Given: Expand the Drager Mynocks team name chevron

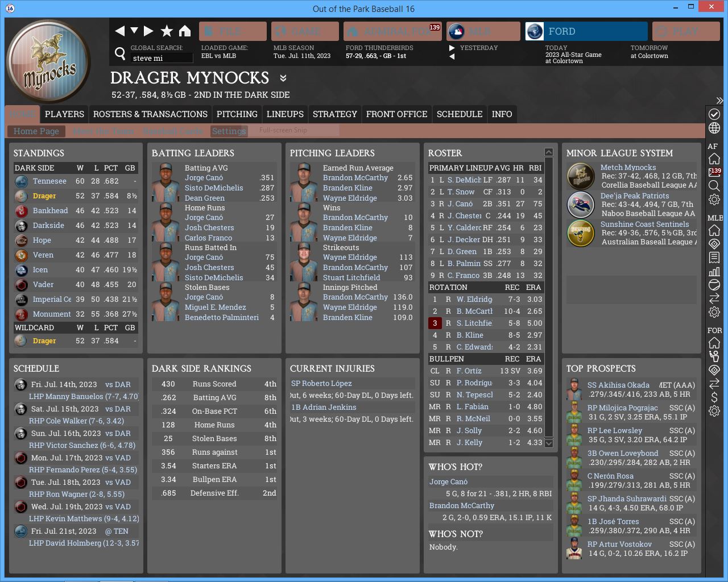Looking at the screenshot, I should pyautogui.click(x=283, y=78).
